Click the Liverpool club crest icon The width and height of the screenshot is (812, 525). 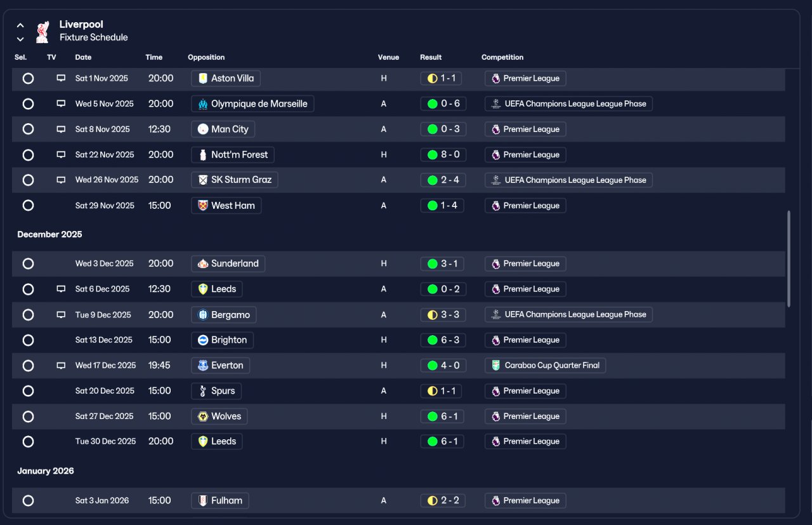click(x=43, y=32)
